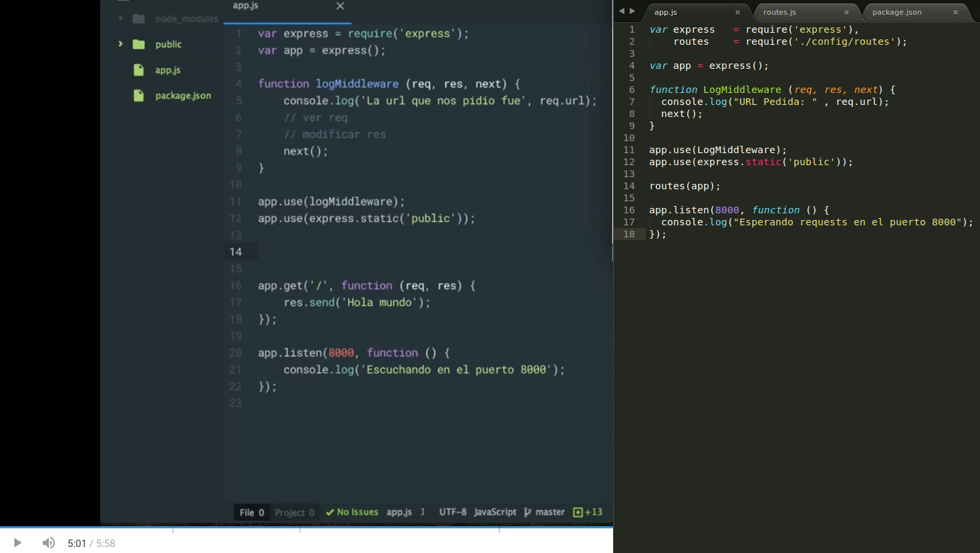The image size is (980, 553).
Task: Close the app.js tab in Sublime
Action: 737,12
